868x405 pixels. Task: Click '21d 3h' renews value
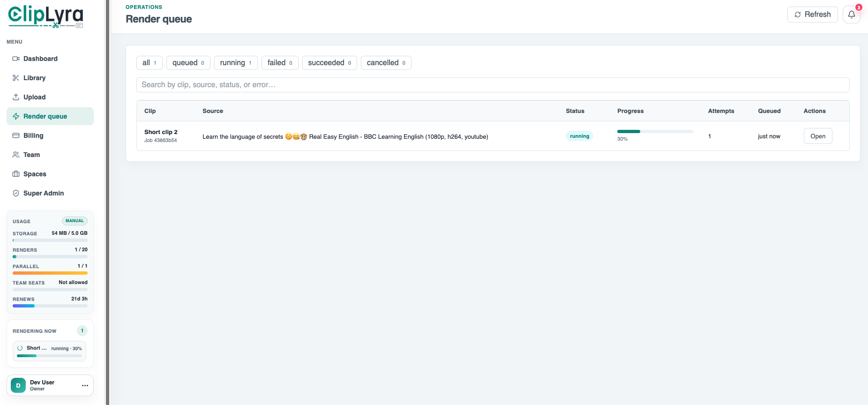coord(79,299)
